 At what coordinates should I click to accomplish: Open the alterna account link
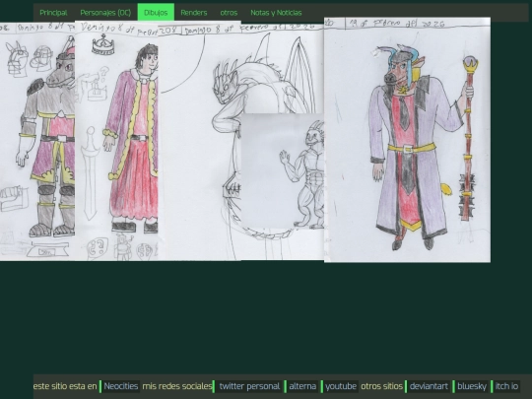coord(302,386)
